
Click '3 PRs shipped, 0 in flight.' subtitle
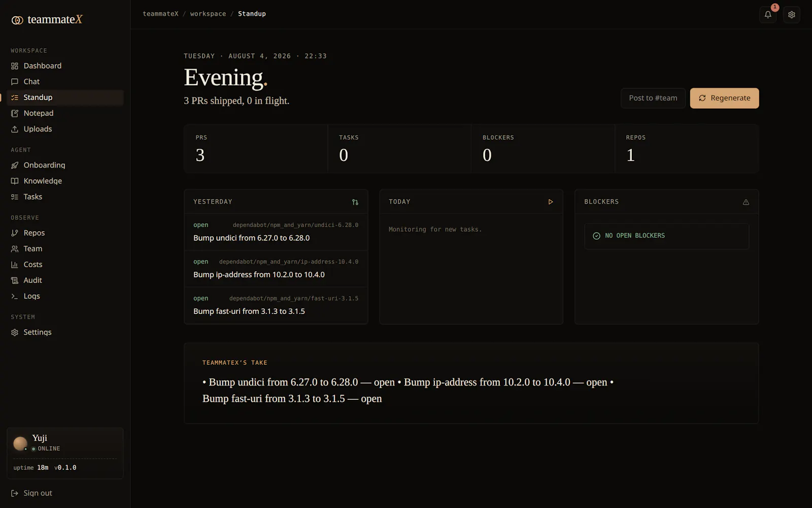pyautogui.click(x=236, y=101)
